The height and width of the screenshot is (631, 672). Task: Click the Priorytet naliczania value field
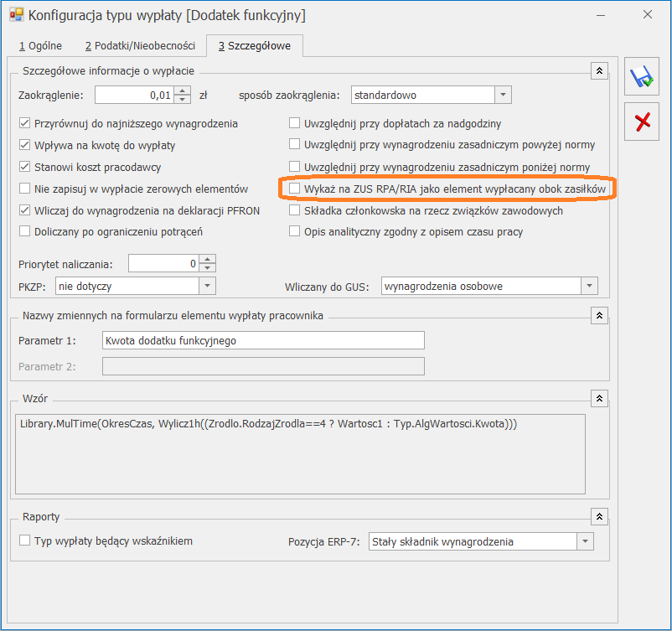(163, 263)
